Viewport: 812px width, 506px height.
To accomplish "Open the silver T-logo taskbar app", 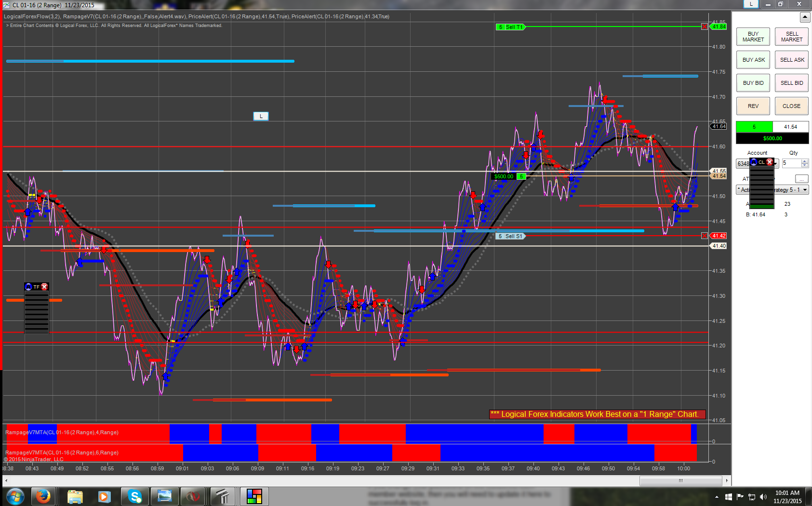I will [x=222, y=496].
